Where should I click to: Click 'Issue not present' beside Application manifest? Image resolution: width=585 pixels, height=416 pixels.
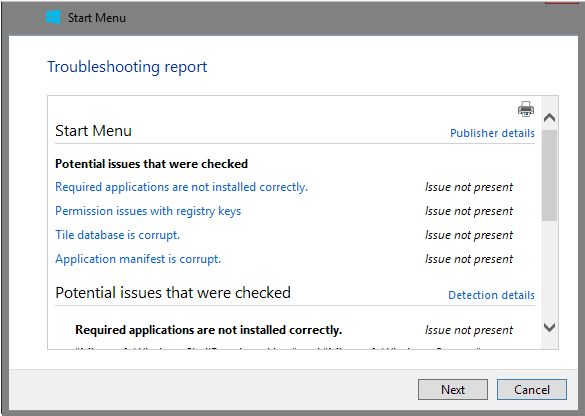coord(469,259)
